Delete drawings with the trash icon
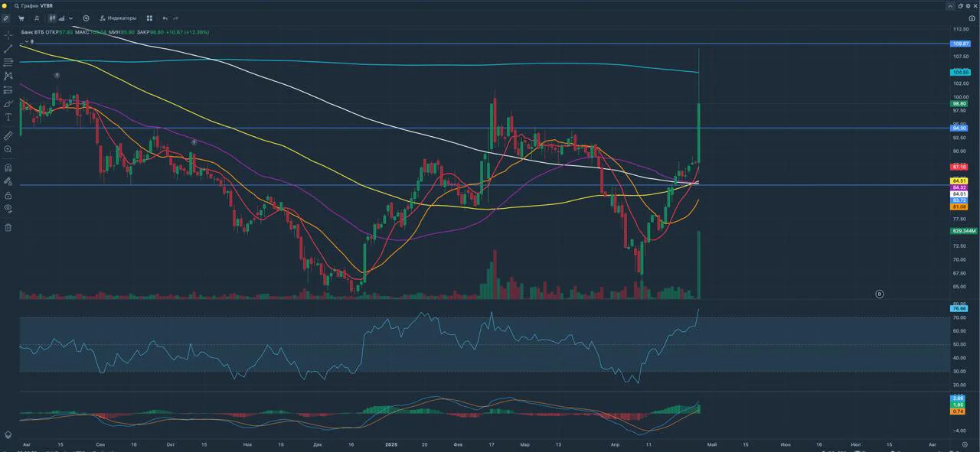Viewport: 980px width, 452px height. click(8, 227)
